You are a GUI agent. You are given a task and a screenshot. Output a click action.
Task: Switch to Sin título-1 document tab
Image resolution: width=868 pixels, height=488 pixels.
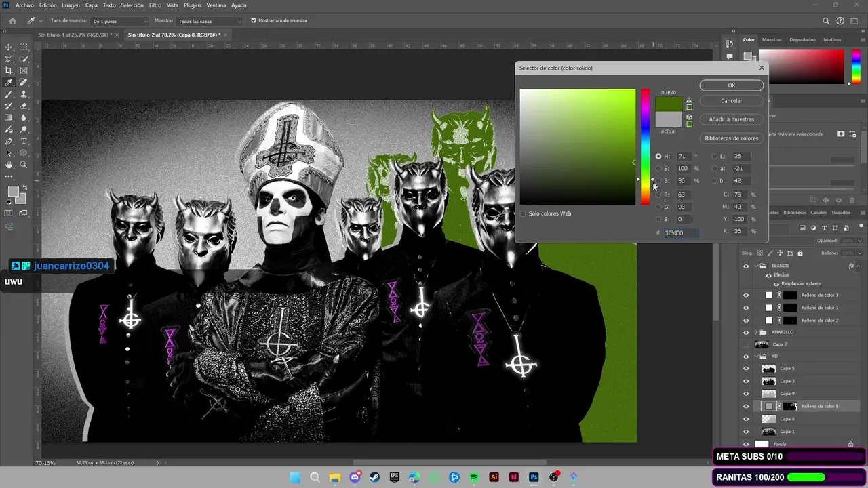click(x=75, y=35)
